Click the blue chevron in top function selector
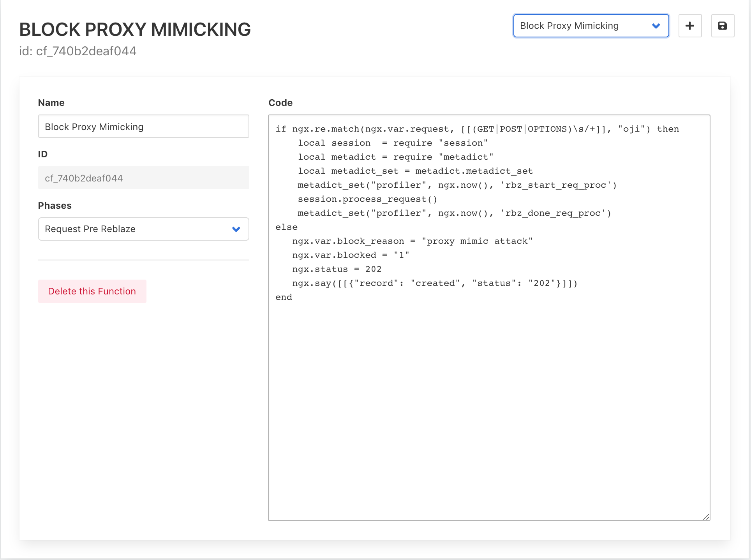 click(x=656, y=26)
